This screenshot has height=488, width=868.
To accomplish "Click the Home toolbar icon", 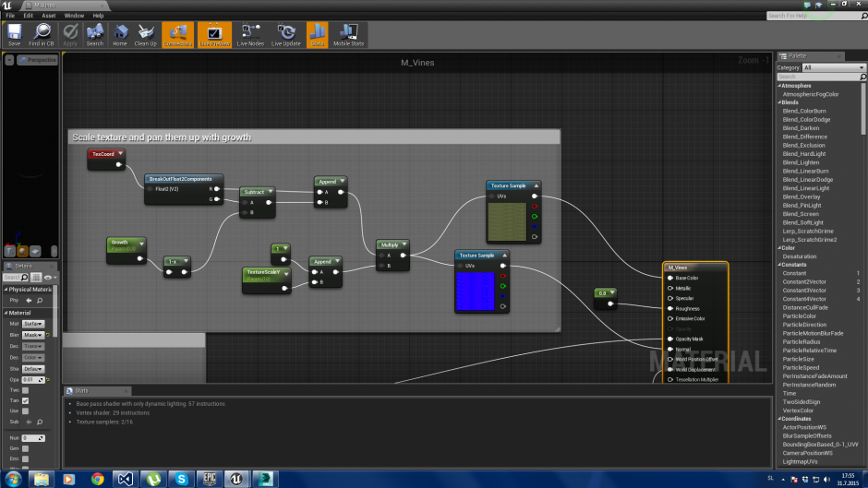I will (x=119, y=35).
